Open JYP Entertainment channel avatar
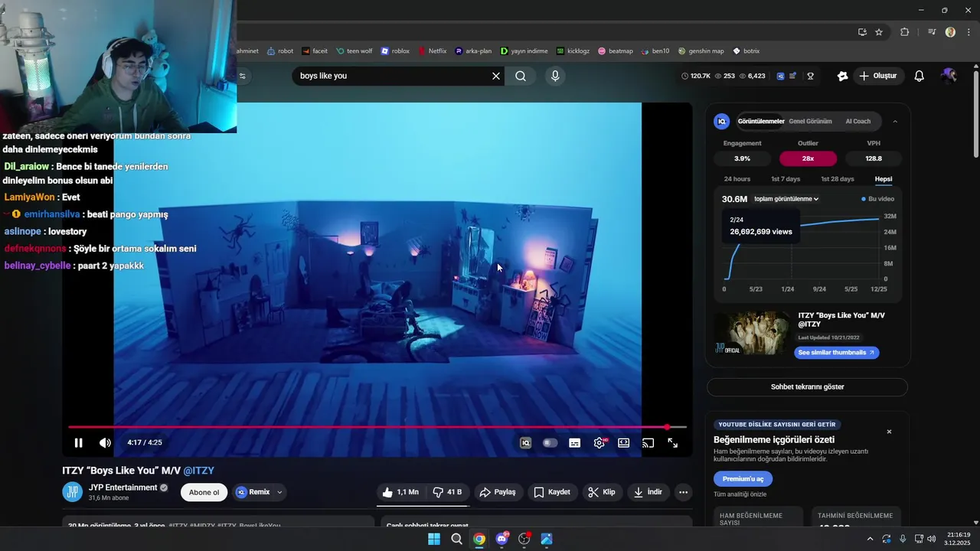This screenshot has height=551, width=980. [x=73, y=492]
